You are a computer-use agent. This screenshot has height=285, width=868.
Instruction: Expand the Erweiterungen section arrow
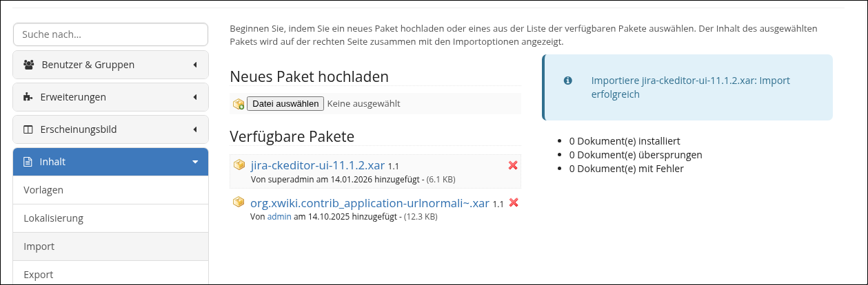(195, 97)
